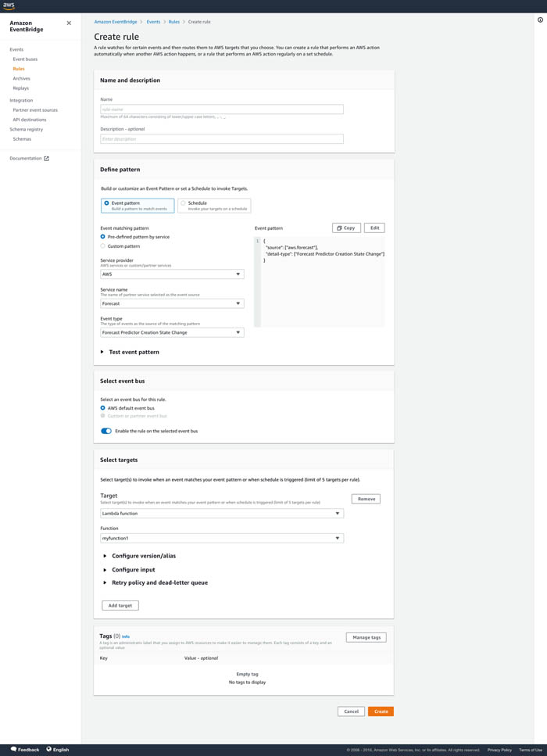Image resolution: width=547 pixels, height=756 pixels.
Task: Click the Copy event pattern button
Action: pyautogui.click(x=346, y=228)
